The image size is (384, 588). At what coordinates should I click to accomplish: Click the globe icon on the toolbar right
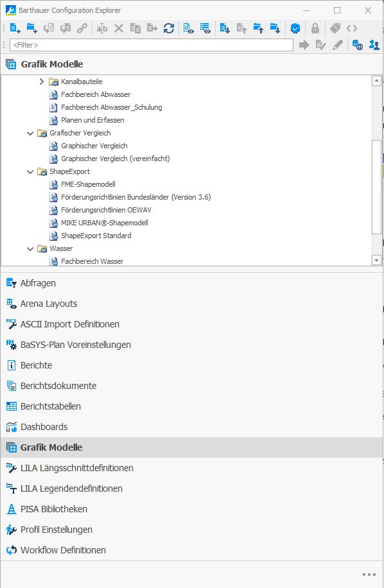pyautogui.click(x=358, y=46)
